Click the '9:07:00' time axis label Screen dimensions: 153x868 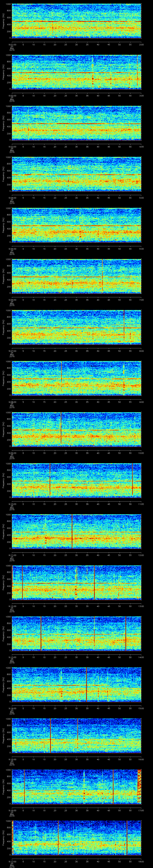tap(12, 351)
